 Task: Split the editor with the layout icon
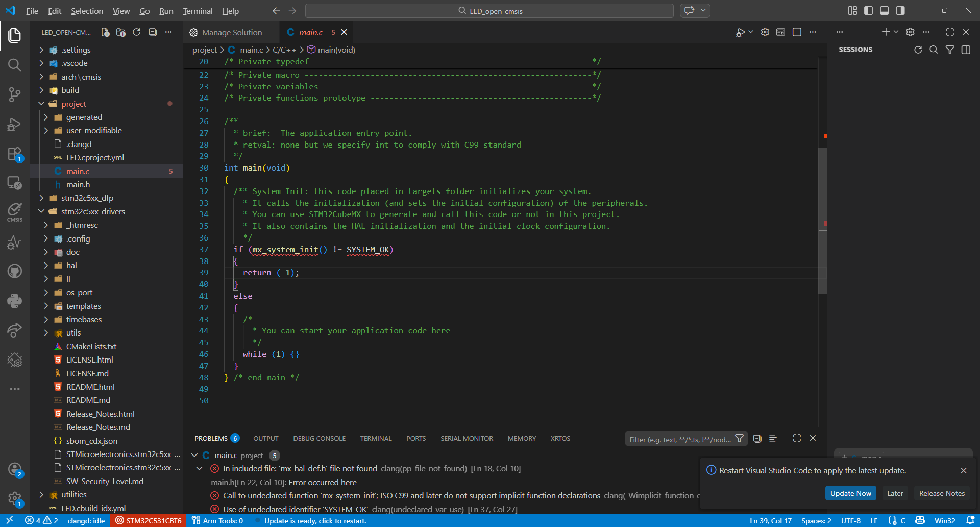click(x=797, y=32)
